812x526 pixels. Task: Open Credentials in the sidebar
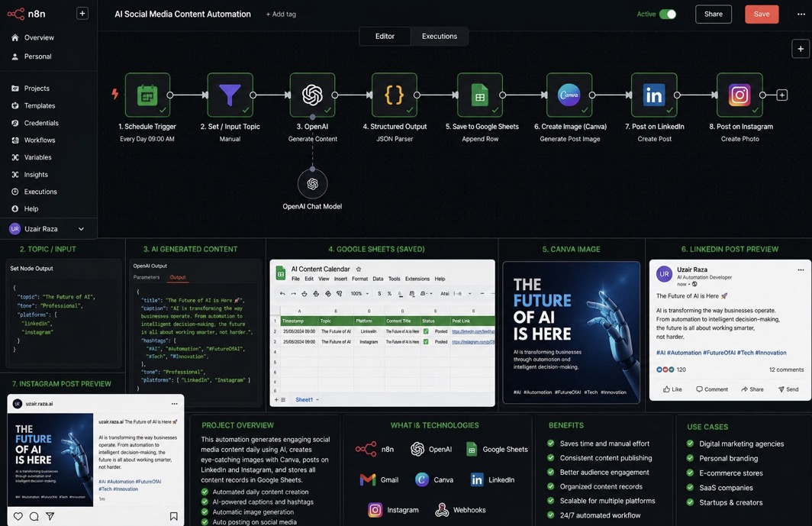(x=41, y=123)
